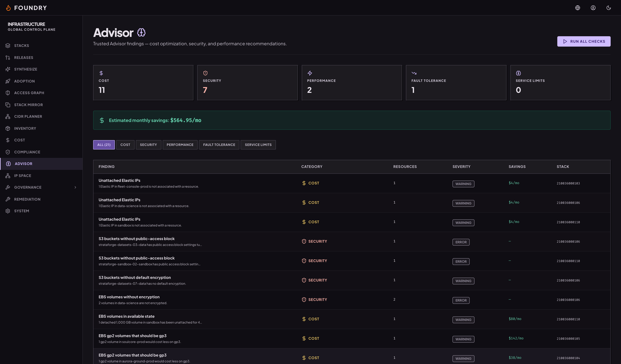Click the Savings column header
Viewport: 621px width, 364px height.
pyautogui.click(x=517, y=167)
